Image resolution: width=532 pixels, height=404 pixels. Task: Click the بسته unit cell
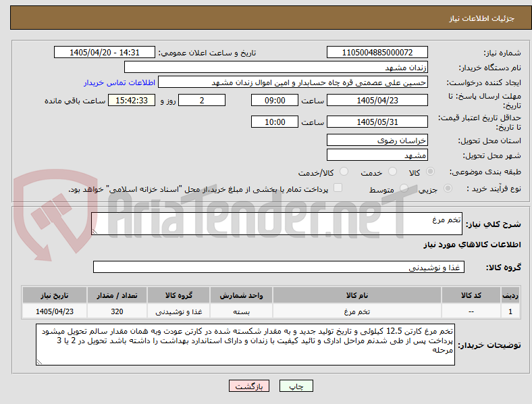(241, 311)
